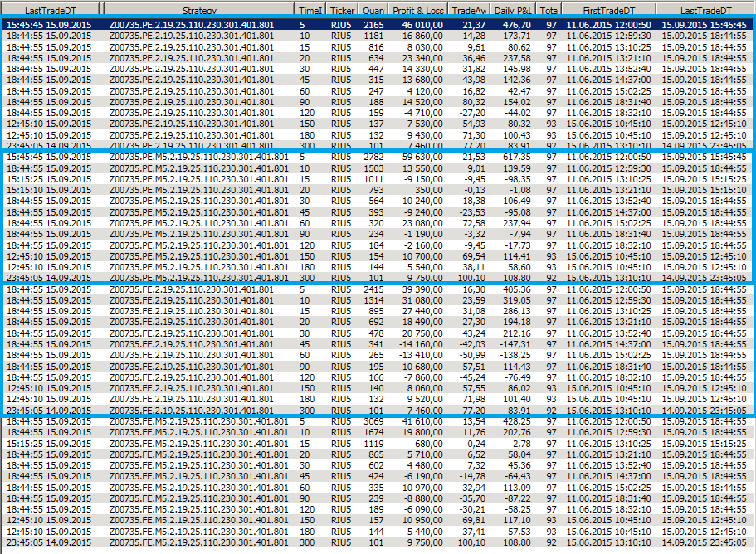The height and width of the screenshot is (554, 756).
Task: Select the profit cell "10 950,00"
Action: coord(422,520)
